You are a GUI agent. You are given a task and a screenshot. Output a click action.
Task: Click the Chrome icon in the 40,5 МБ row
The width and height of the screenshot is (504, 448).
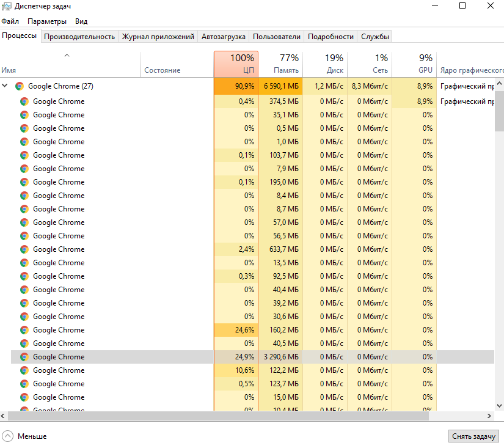click(x=24, y=343)
